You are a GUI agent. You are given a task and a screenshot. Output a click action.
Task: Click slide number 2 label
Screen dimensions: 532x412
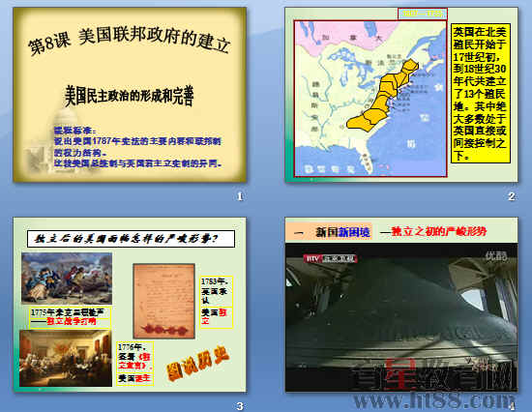pos(512,196)
